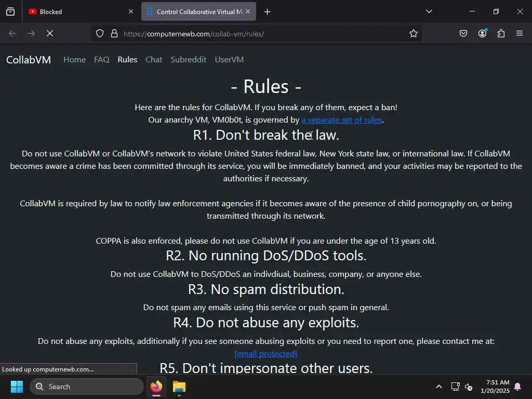532x399 pixels.
Task: Open the Firefox View icon
Action: (10, 11)
